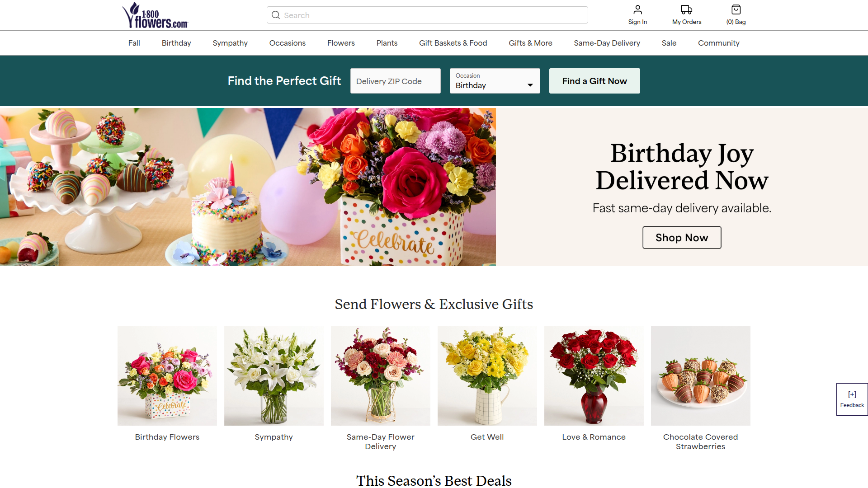This screenshot has width=868, height=488.
Task: Focus the Delivery ZIP Code field
Action: pyautogui.click(x=395, y=81)
